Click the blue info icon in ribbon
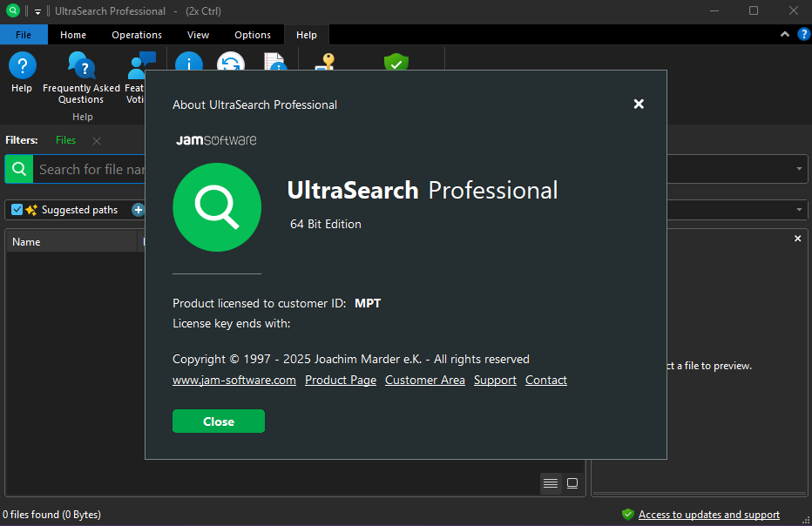This screenshot has width=812, height=526. coord(188,61)
